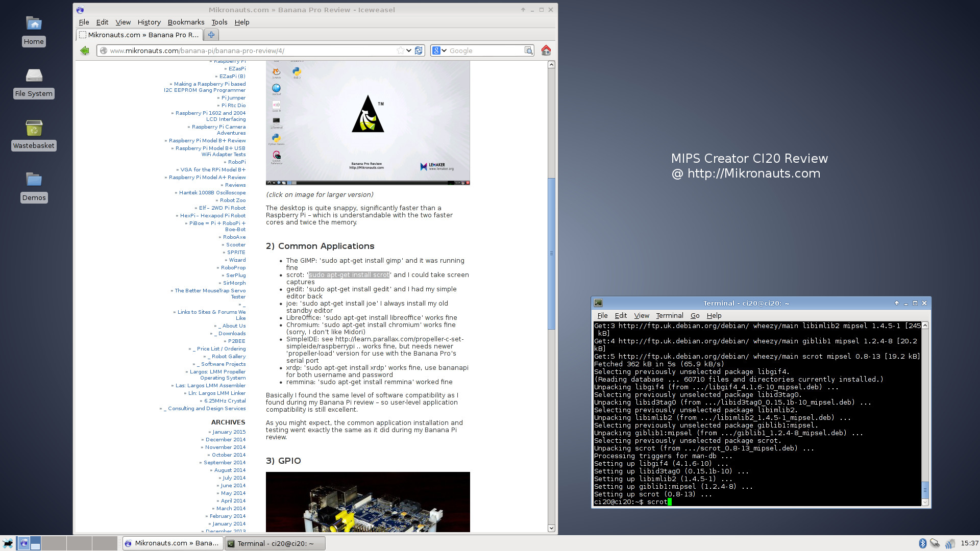Click the wireless signal tray icon
Screen dimensions: 980x551
coord(949,543)
